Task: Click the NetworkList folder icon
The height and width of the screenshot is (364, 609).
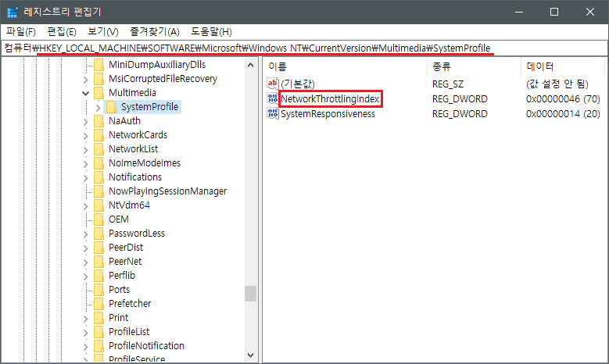Action: tap(99, 149)
